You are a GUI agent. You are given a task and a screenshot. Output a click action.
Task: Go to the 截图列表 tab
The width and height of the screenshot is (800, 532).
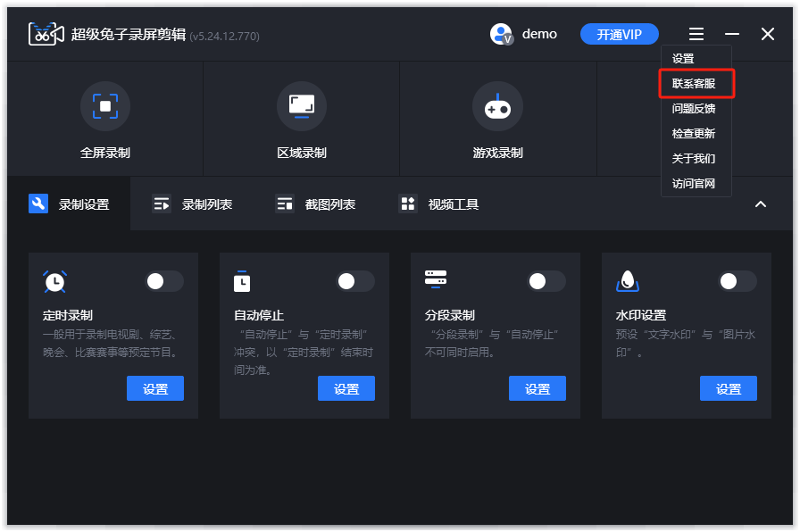pyautogui.click(x=315, y=204)
